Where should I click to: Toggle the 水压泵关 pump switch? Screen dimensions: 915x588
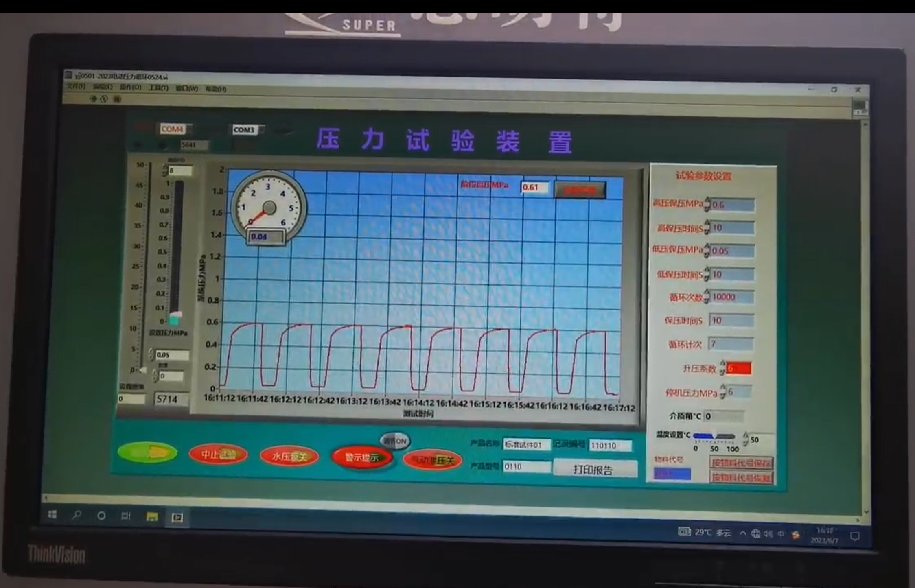click(289, 457)
